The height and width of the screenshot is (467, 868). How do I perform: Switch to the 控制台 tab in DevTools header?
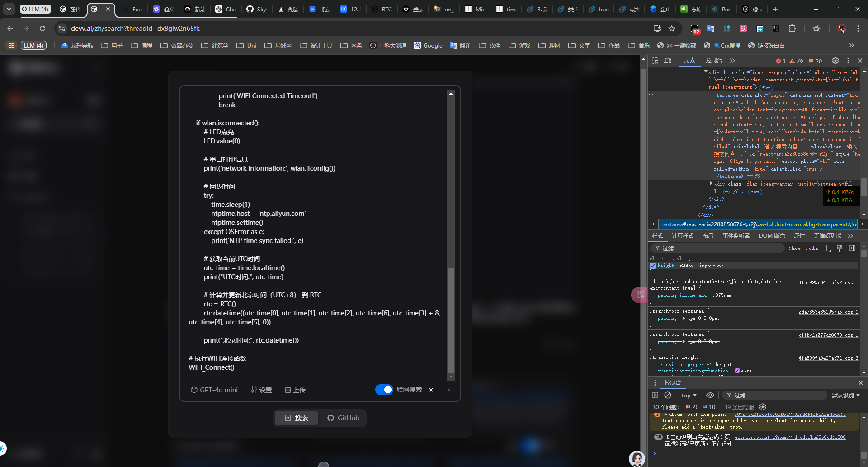coord(714,61)
